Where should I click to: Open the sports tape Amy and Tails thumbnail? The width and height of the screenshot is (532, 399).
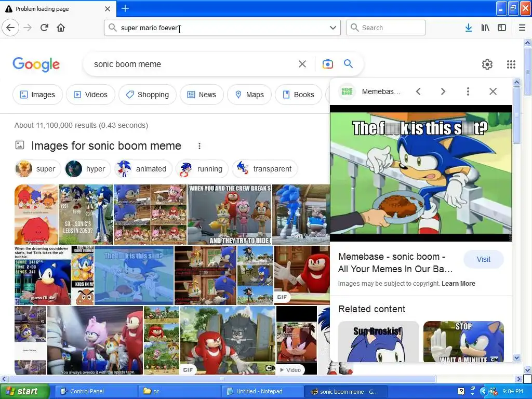95,340
